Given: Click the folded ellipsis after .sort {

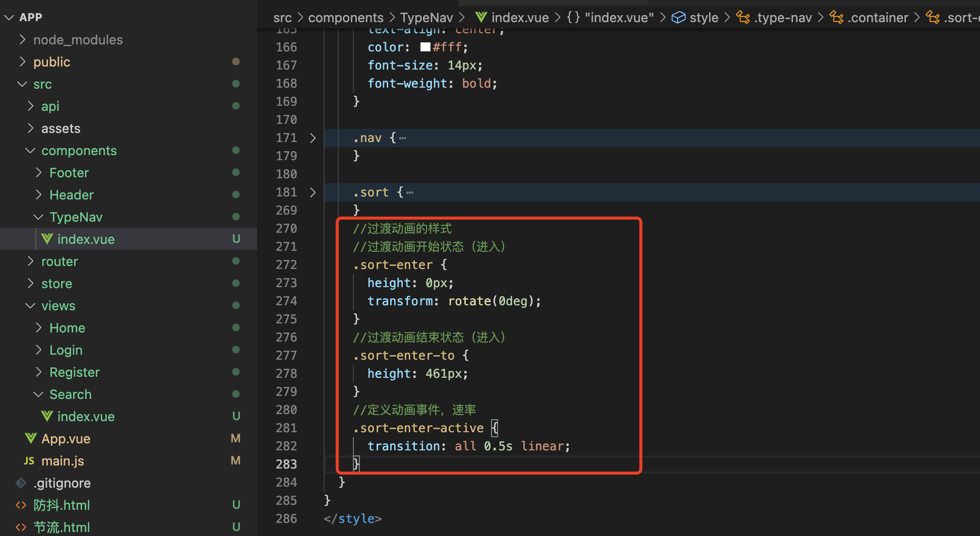Looking at the screenshot, I should tap(410, 192).
